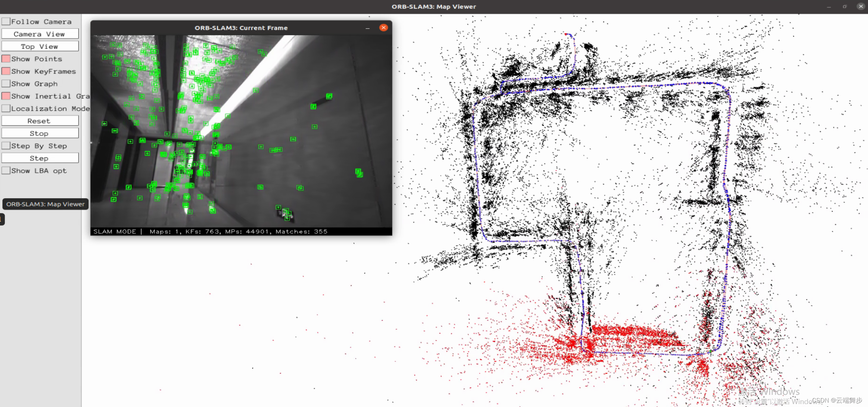Toggle Show Points checkbox off
Image resolution: width=868 pixels, height=407 pixels.
pyautogui.click(x=6, y=59)
